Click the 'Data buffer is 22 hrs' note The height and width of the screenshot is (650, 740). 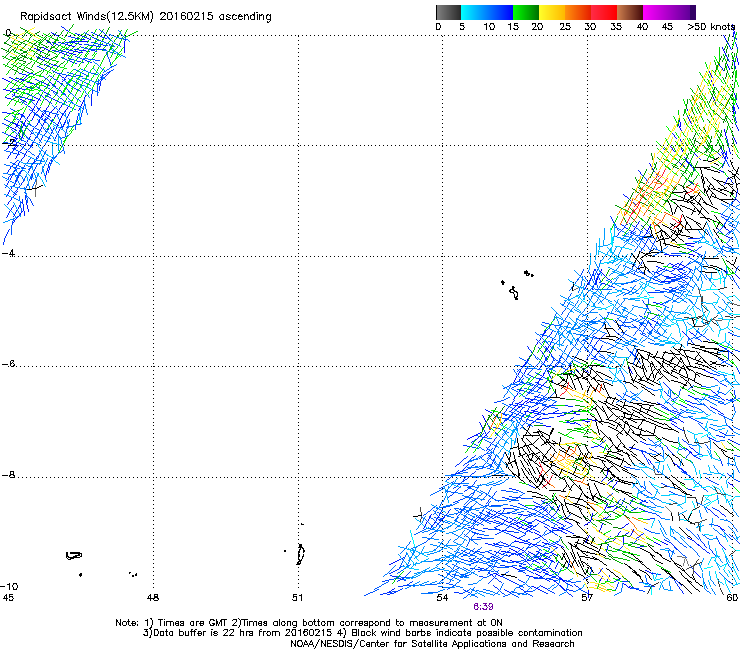click(x=362, y=633)
